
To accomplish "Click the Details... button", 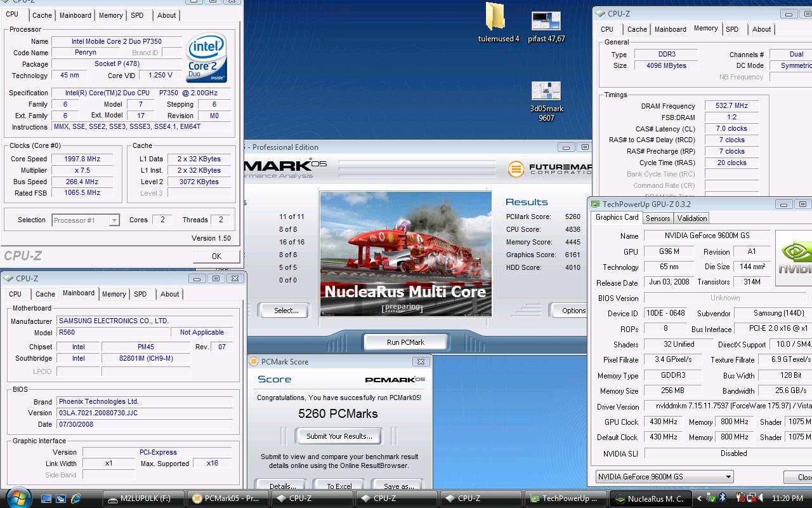I will coord(282,485).
